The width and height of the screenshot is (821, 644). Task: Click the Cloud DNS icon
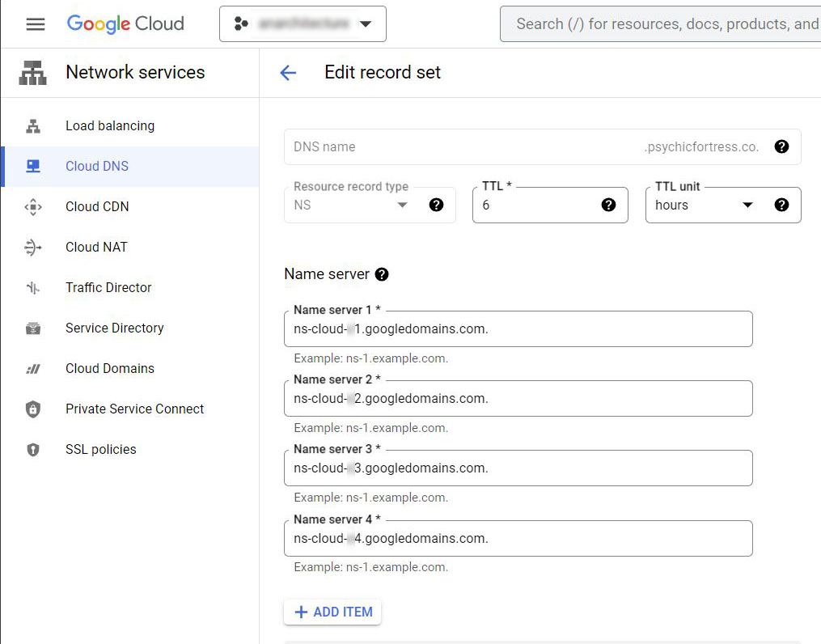point(33,167)
